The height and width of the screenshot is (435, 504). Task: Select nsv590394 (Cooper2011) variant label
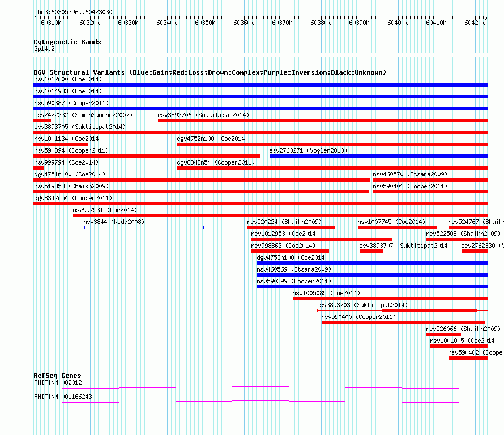71,150
